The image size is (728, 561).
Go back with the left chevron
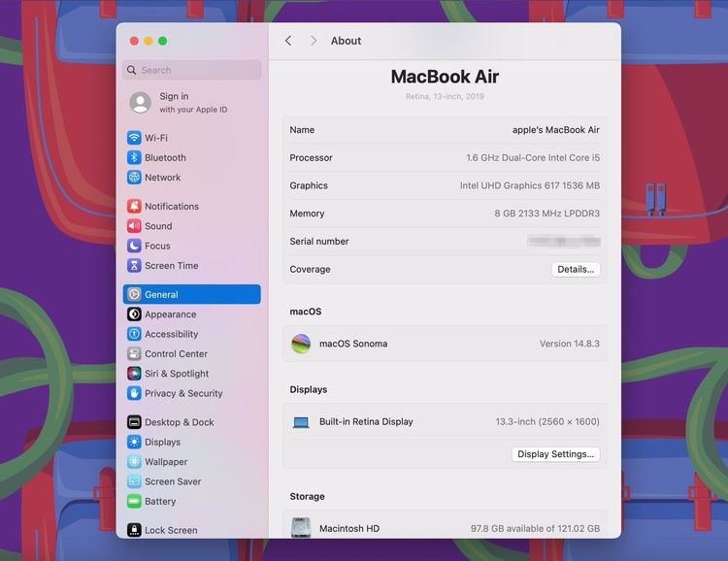(288, 41)
